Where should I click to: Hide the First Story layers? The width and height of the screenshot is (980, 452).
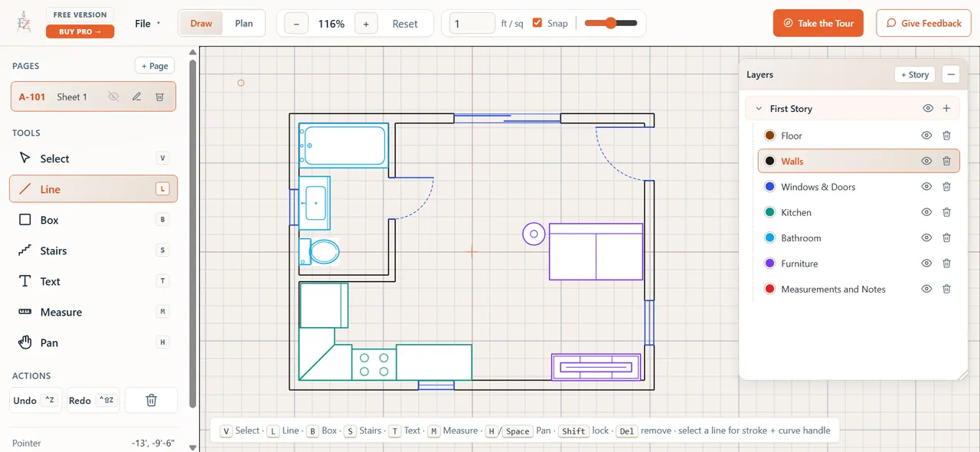coord(928,109)
